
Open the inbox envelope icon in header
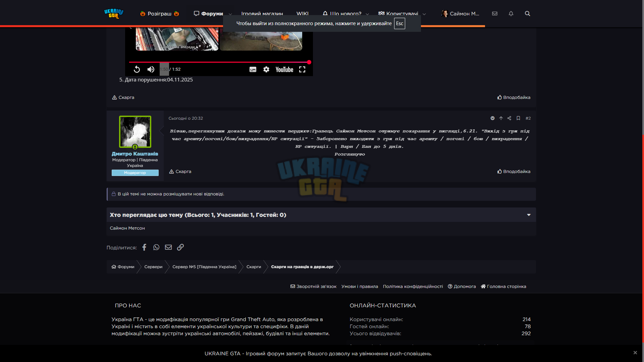495,13
